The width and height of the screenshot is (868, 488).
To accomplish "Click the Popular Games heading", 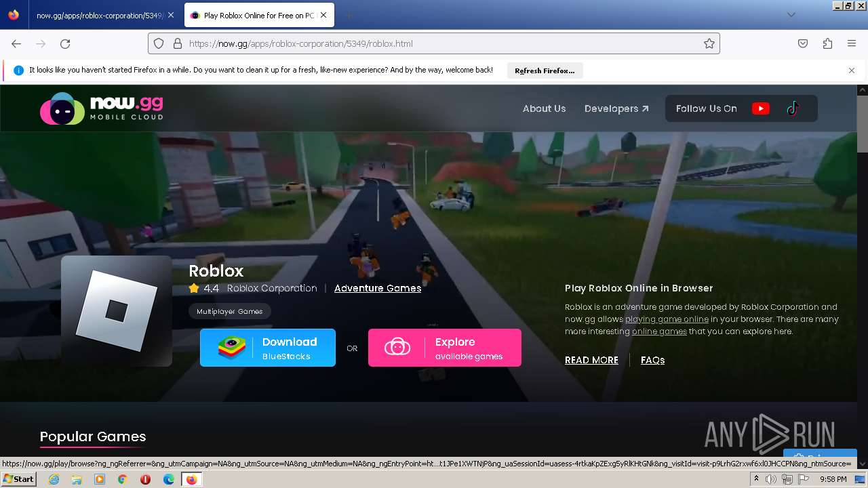I will pyautogui.click(x=93, y=436).
